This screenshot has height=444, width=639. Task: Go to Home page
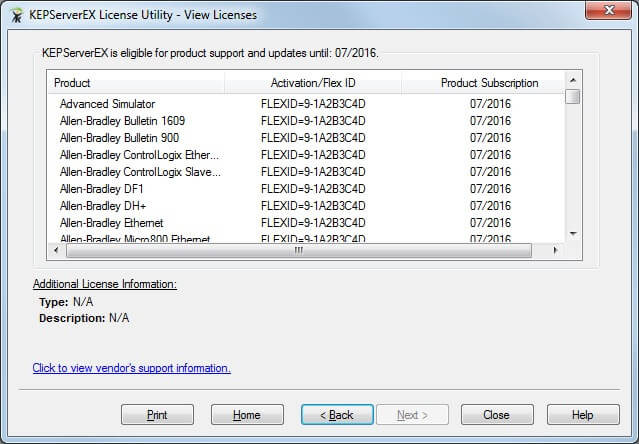(x=247, y=415)
